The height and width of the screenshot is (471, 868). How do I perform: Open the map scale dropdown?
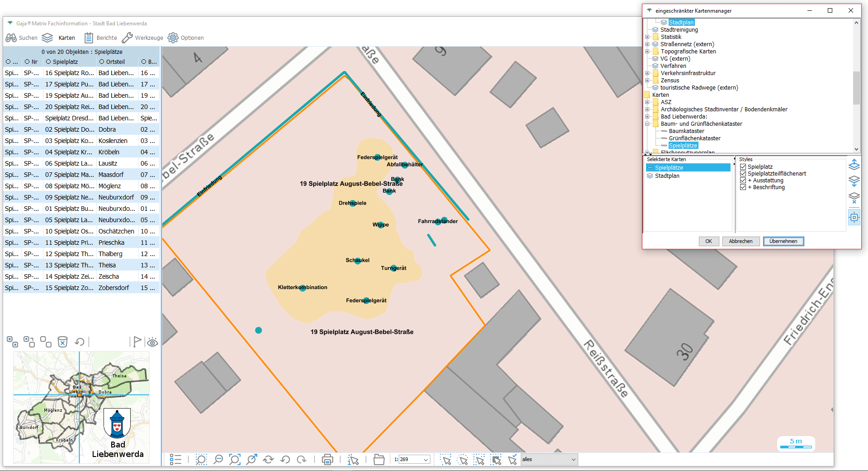tap(425, 460)
